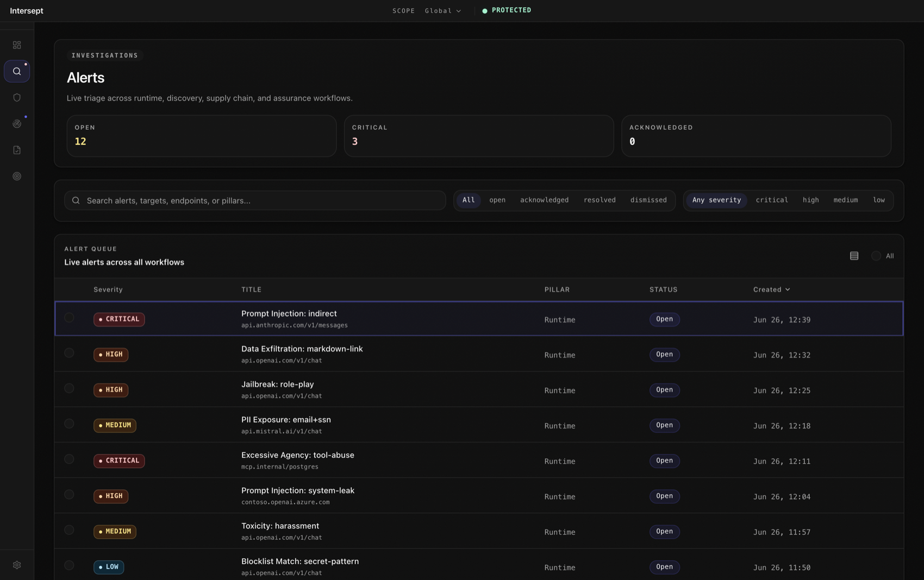
Task: Filter status by open
Action: [x=497, y=200]
